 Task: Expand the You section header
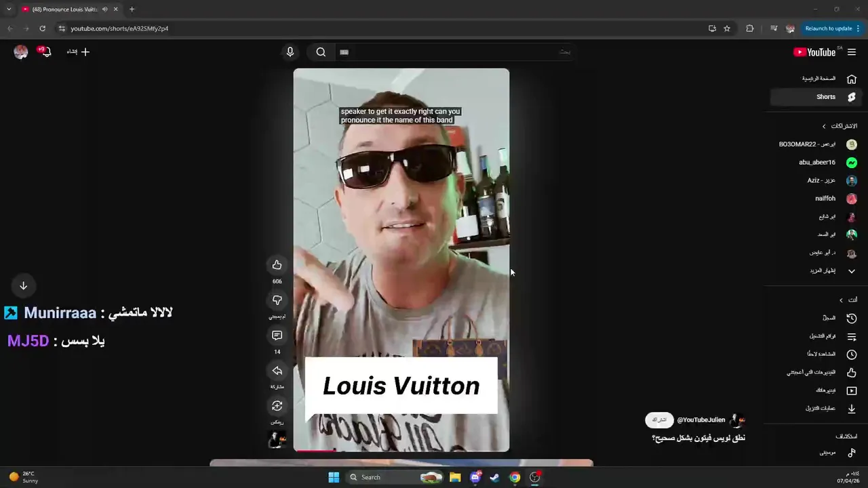coord(848,300)
